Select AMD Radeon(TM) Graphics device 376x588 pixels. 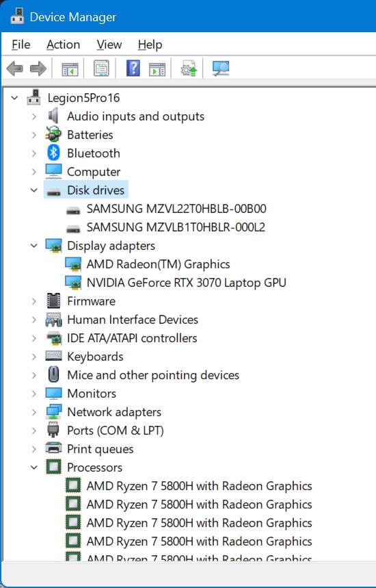(158, 264)
